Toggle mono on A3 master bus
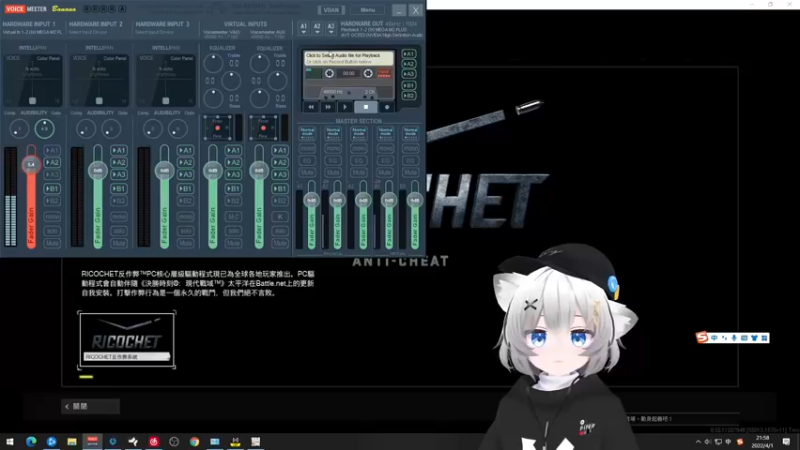 359,148
